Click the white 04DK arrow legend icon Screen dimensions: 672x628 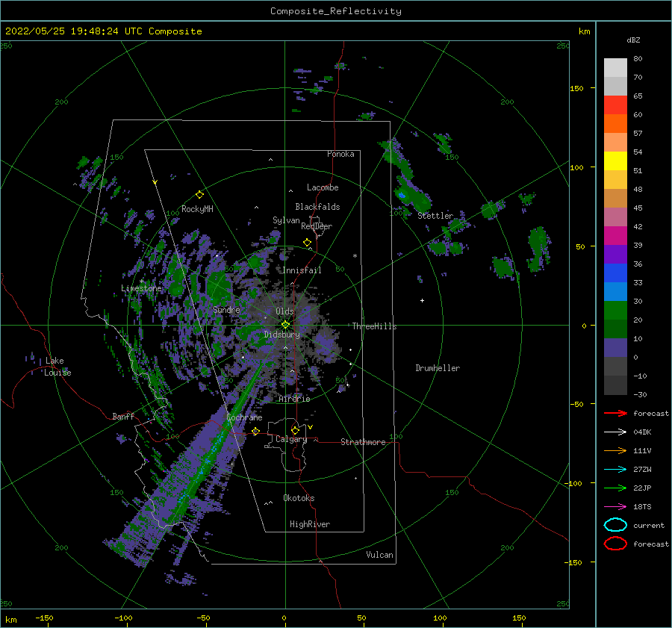pos(615,432)
